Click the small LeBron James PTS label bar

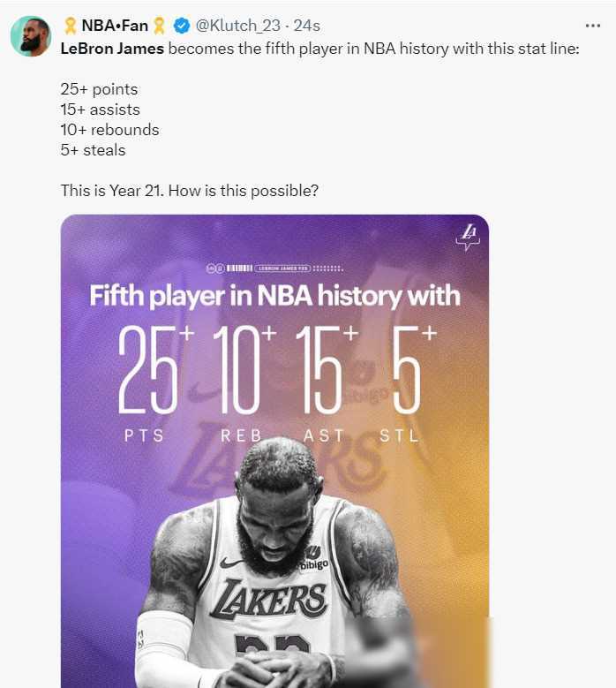(283, 268)
